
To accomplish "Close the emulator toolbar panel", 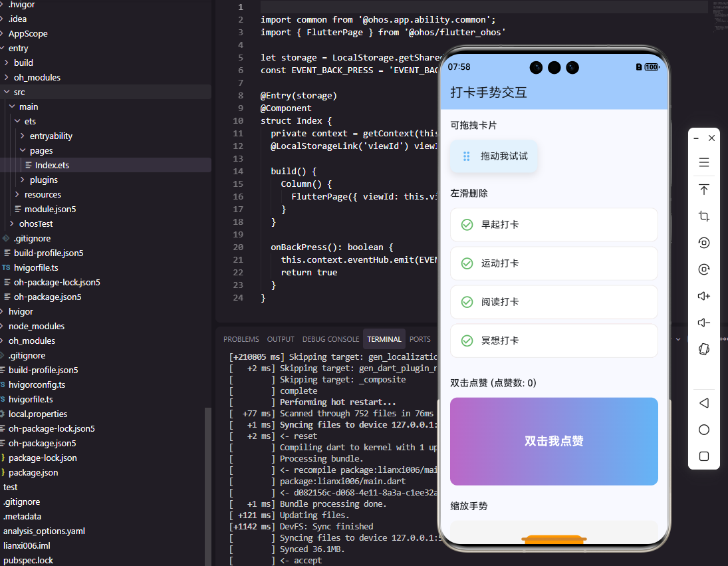I will click(x=712, y=138).
